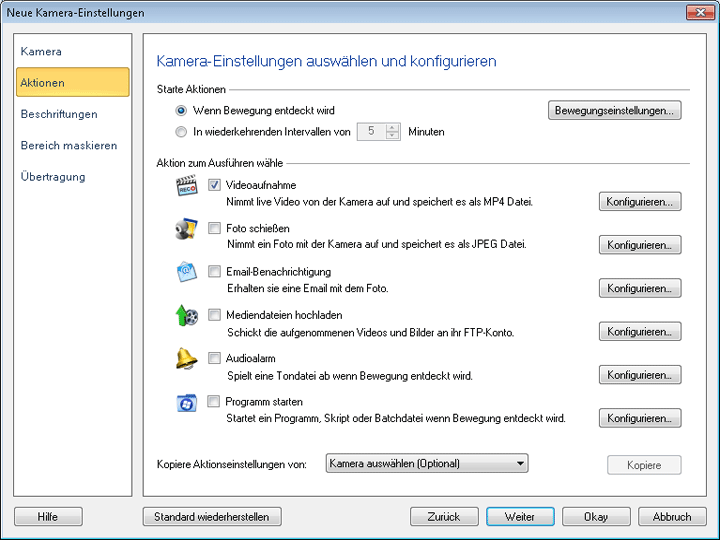The image size is (720, 540).
Task: Close the Neue Kamera-Einstellungen window
Action: point(698,13)
